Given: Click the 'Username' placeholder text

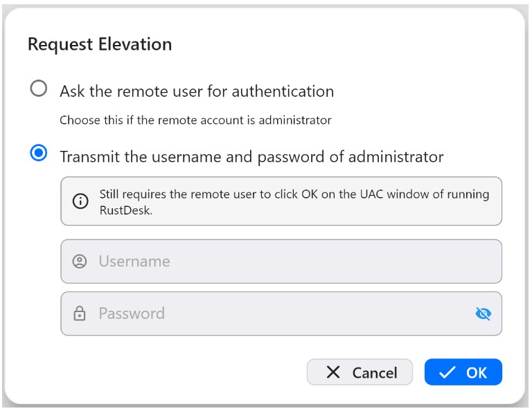Looking at the screenshot, I should (x=134, y=262).
